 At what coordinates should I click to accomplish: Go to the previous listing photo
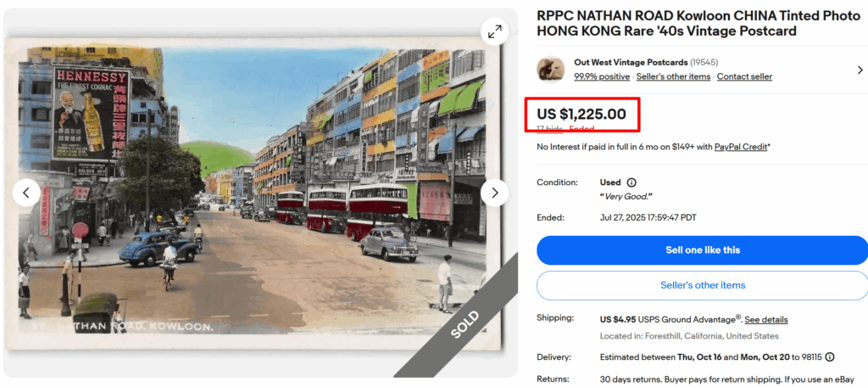(26, 193)
